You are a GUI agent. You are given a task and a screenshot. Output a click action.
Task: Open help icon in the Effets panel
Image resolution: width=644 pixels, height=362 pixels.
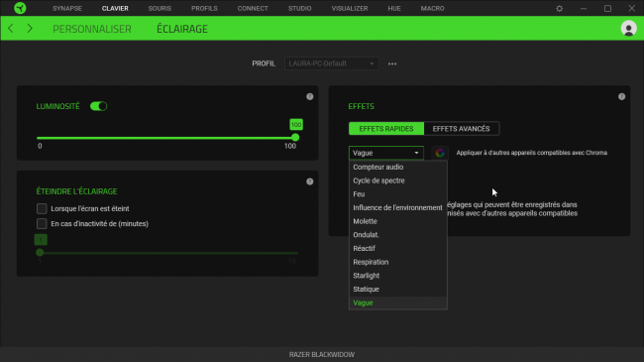click(x=621, y=96)
